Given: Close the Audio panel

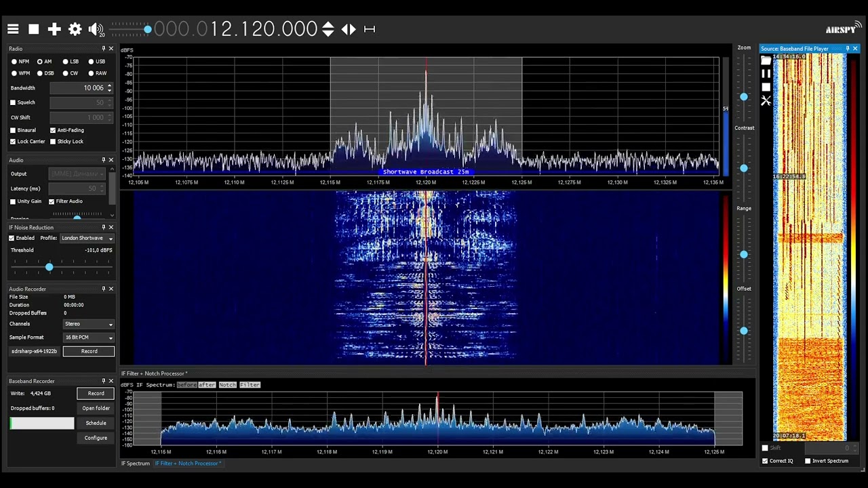Looking at the screenshot, I should [x=111, y=160].
